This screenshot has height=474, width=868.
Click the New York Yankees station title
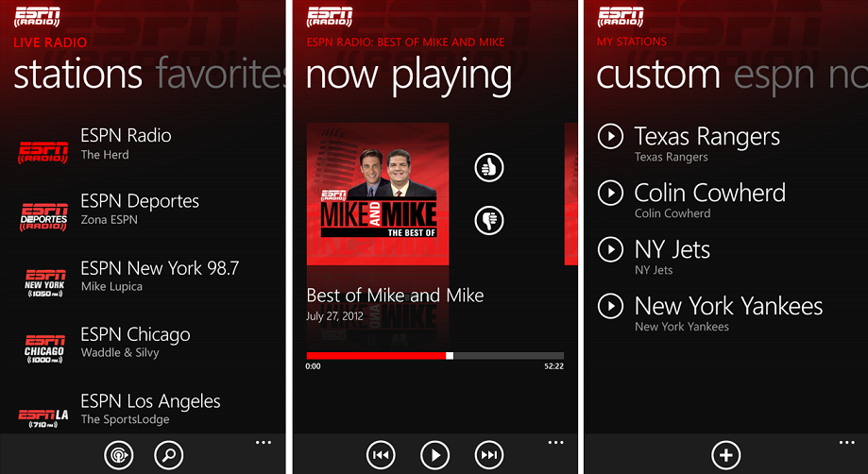[x=728, y=306]
